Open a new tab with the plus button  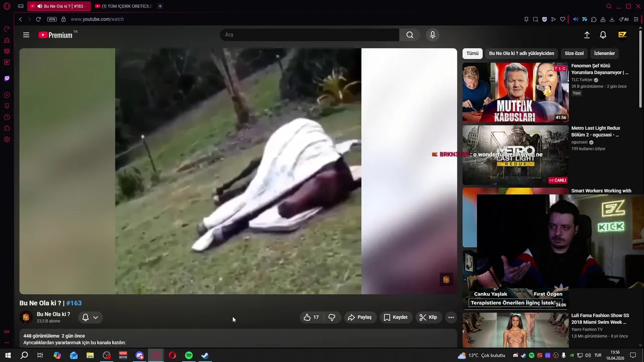(x=160, y=6)
